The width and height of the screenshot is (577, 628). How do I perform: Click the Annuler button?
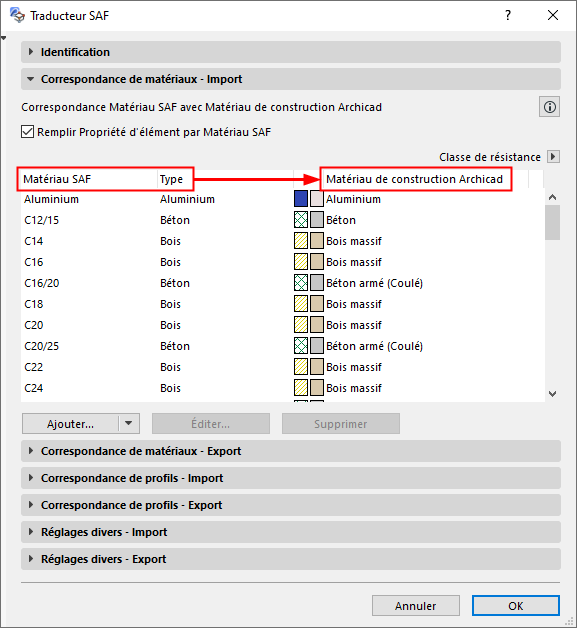(x=416, y=606)
